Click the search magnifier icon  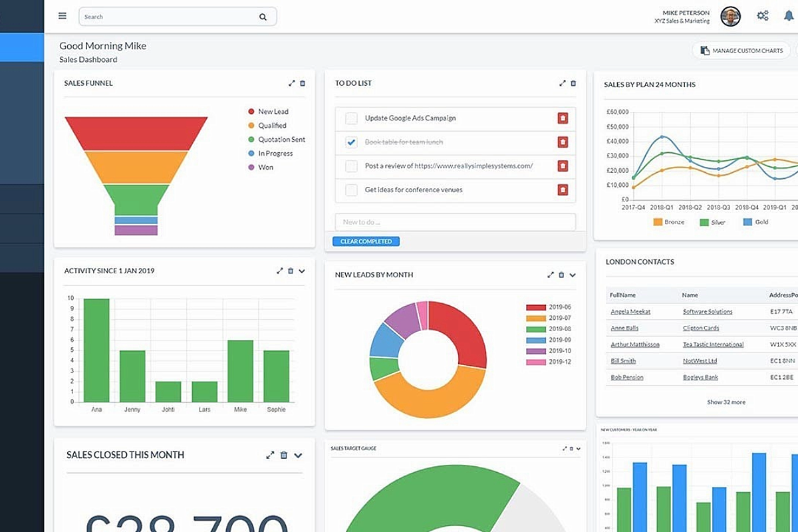[x=263, y=17]
